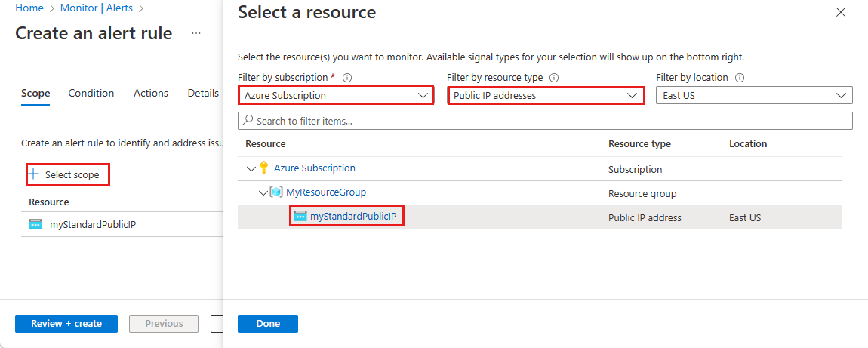Click the info icon next to Filter by subscription

(348, 78)
